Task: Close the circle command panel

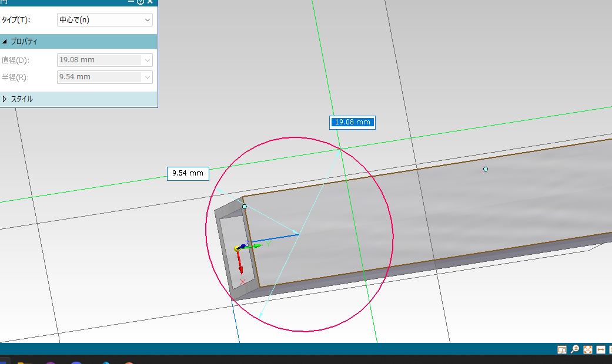Action: (150, 2)
